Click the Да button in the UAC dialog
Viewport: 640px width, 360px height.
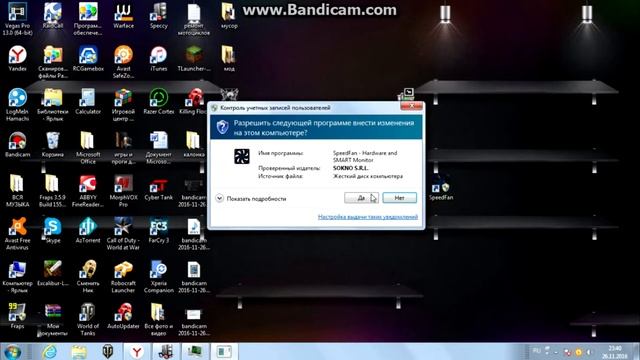(362, 198)
